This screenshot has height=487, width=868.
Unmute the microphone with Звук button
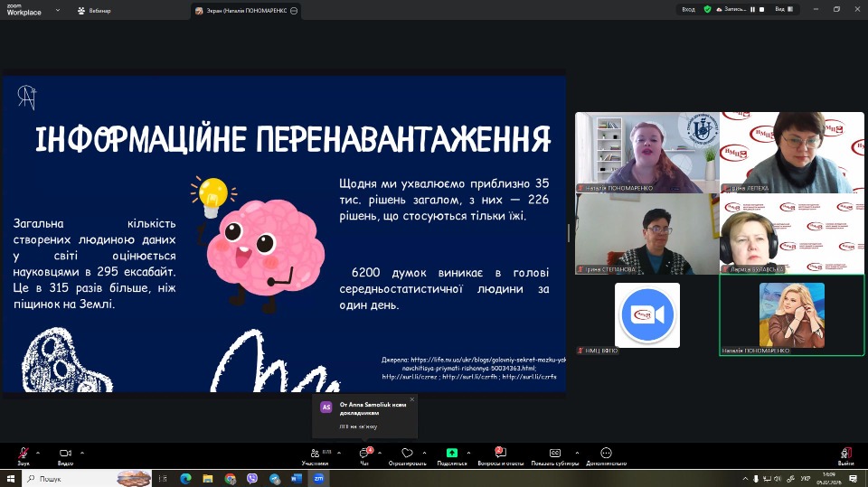23,454
